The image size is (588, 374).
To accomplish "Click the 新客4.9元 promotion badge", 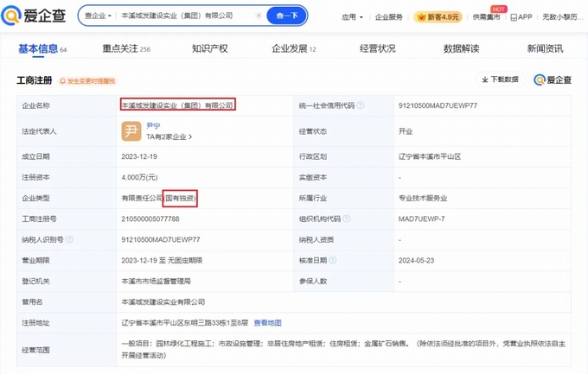I will pyautogui.click(x=437, y=16).
